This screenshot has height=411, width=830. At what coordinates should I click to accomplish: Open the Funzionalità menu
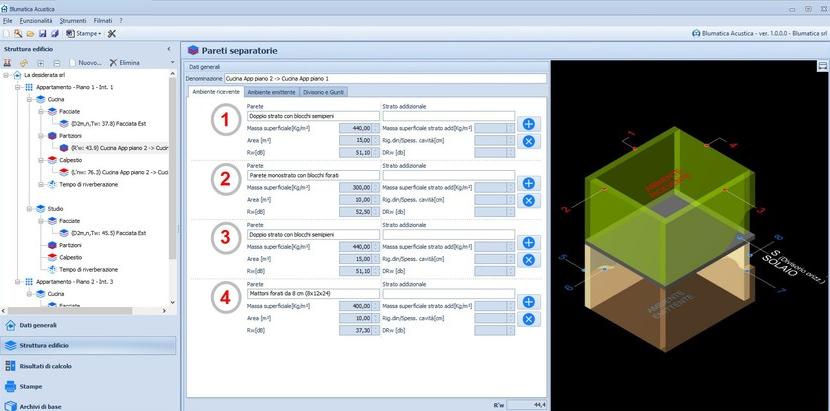click(x=35, y=20)
